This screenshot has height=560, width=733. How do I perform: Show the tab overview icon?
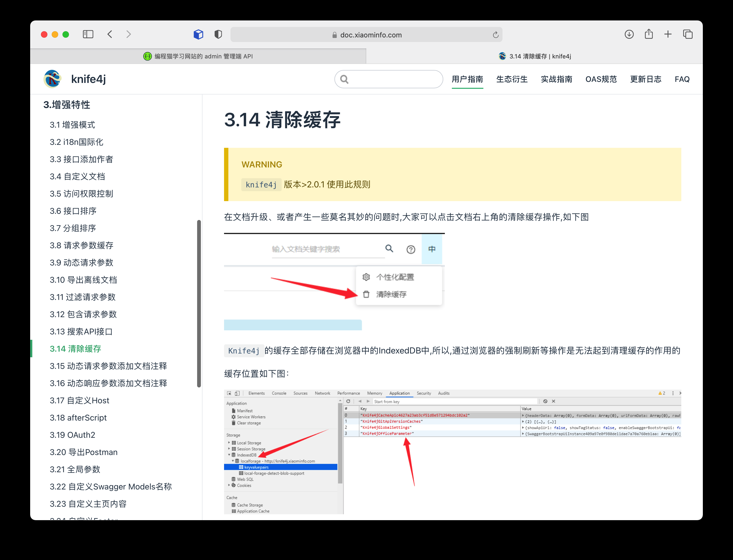click(688, 34)
